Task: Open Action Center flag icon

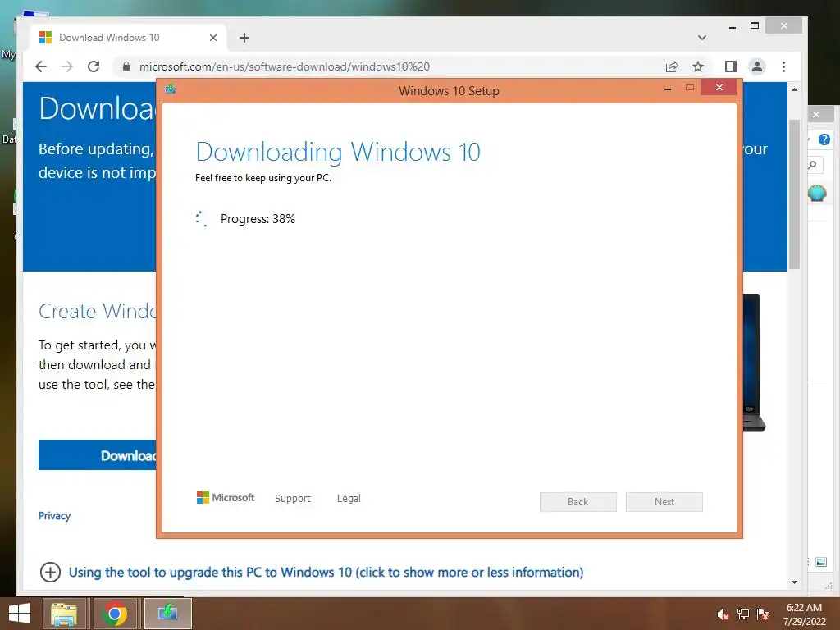Action: click(763, 614)
